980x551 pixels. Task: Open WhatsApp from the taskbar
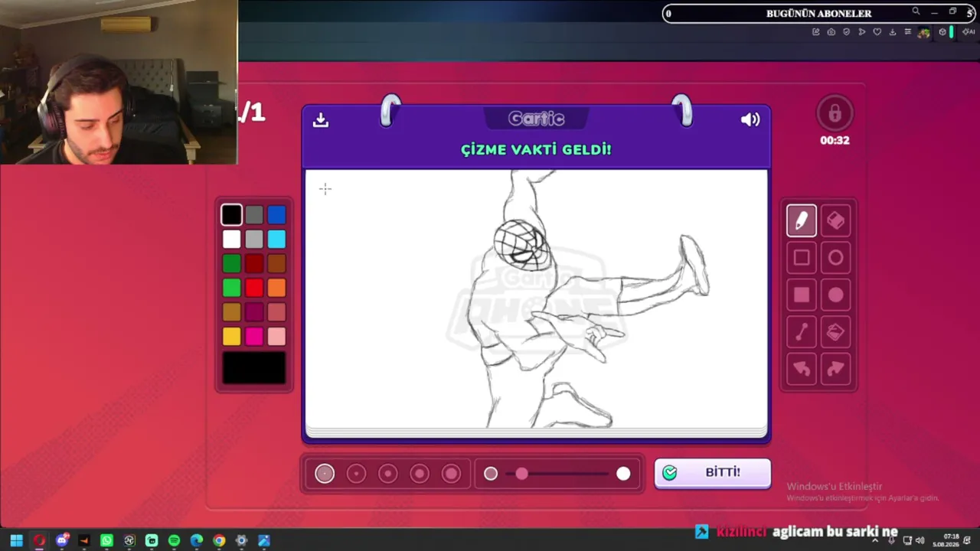106,541
